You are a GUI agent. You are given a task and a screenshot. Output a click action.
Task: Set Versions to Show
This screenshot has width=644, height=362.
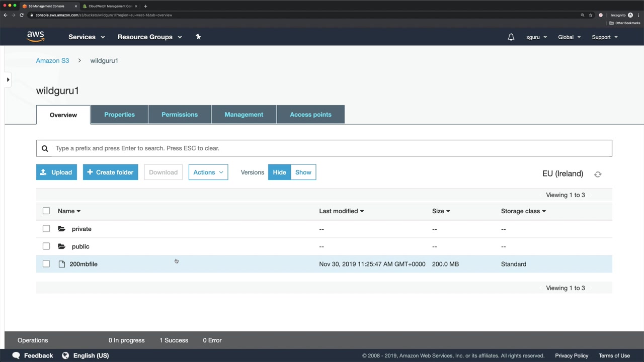pos(303,172)
